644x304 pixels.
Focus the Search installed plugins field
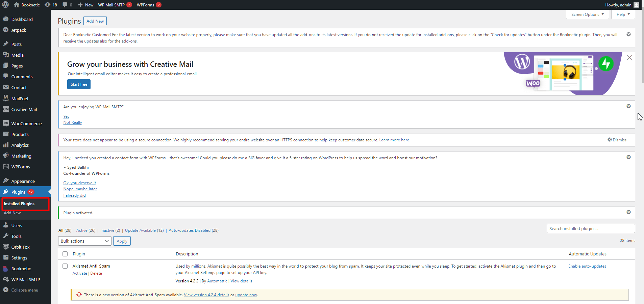591,228
